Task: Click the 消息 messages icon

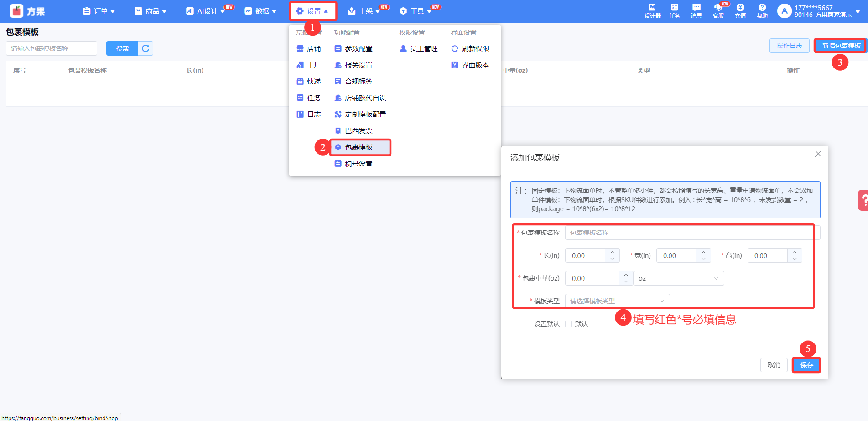Action: coord(696,10)
